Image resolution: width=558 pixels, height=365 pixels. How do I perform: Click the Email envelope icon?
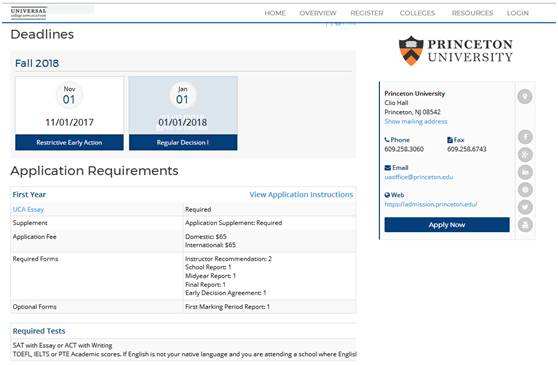pos(388,168)
